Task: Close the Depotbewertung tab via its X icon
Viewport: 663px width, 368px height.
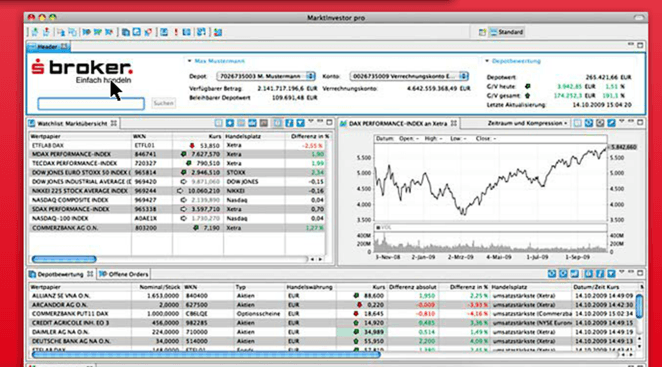Action: click(x=90, y=274)
